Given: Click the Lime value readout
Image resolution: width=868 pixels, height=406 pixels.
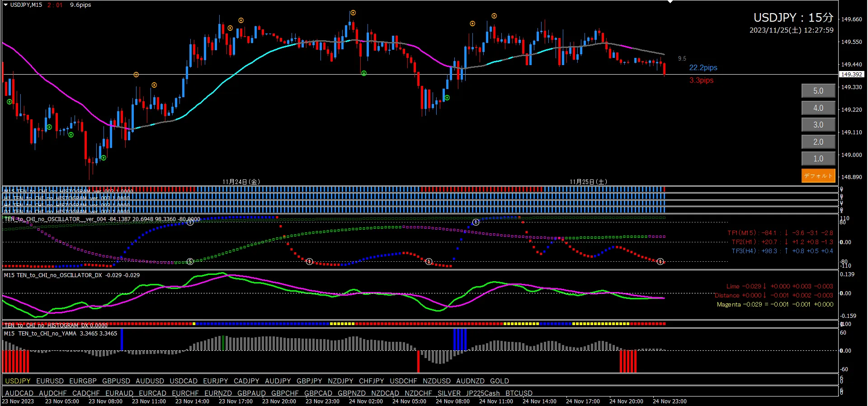Looking at the screenshot, I should click(x=780, y=286).
